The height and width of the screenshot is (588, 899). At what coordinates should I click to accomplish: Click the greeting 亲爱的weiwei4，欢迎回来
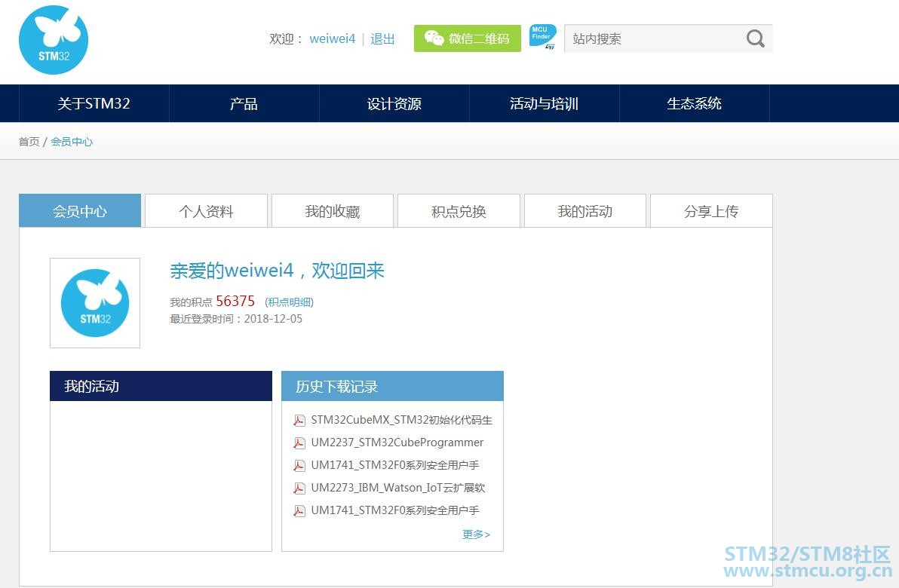[x=277, y=271]
